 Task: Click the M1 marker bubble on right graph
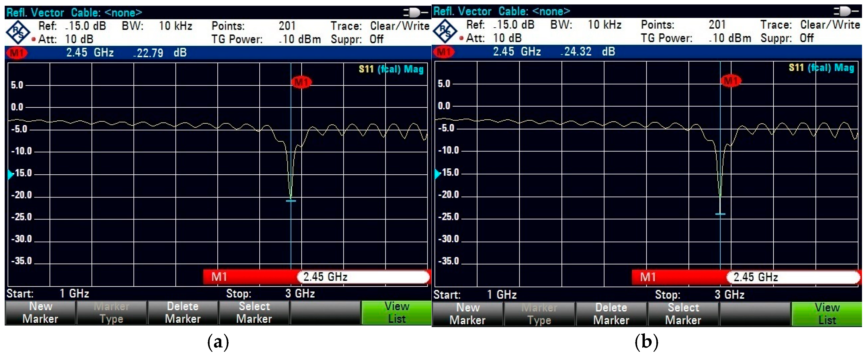point(731,81)
